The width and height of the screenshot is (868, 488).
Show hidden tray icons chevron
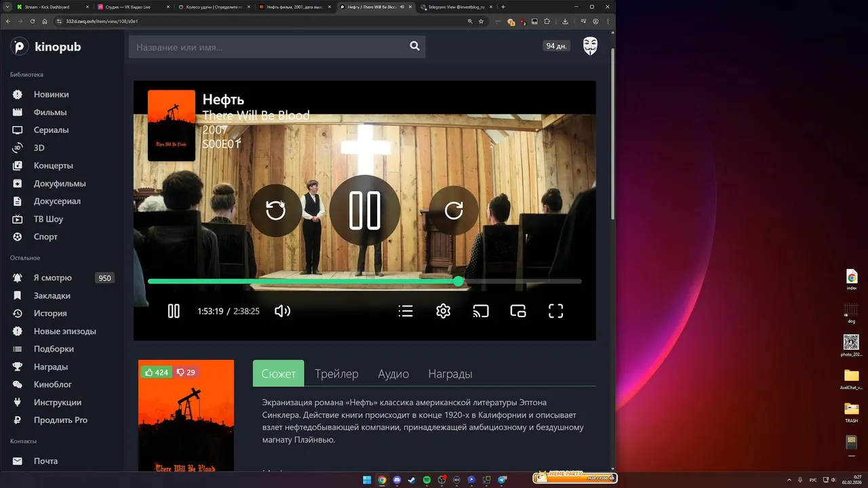(789, 480)
